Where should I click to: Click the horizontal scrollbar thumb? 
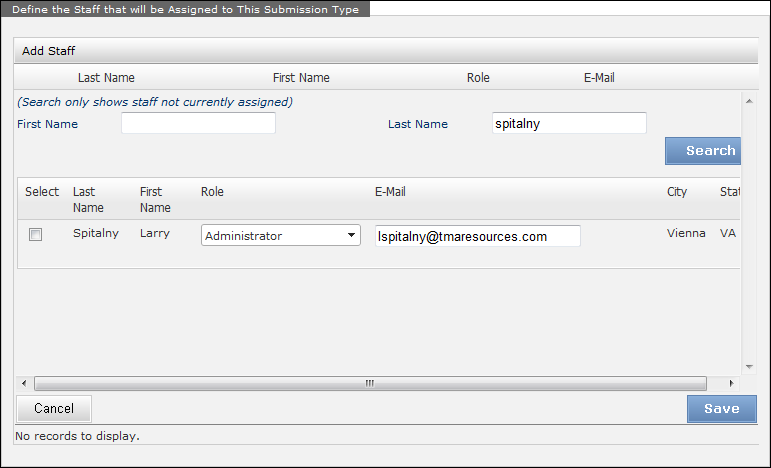[x=369, y=383]
